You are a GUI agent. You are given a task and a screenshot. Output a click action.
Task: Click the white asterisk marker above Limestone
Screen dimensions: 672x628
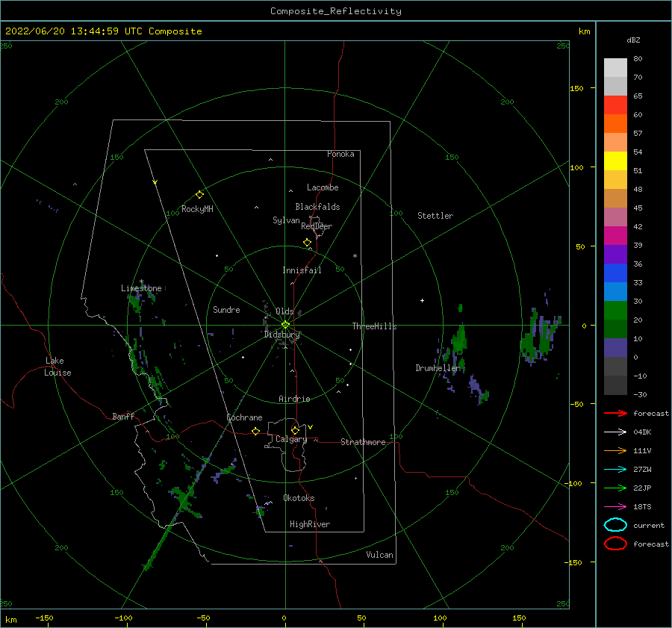(x=141, y=282)
